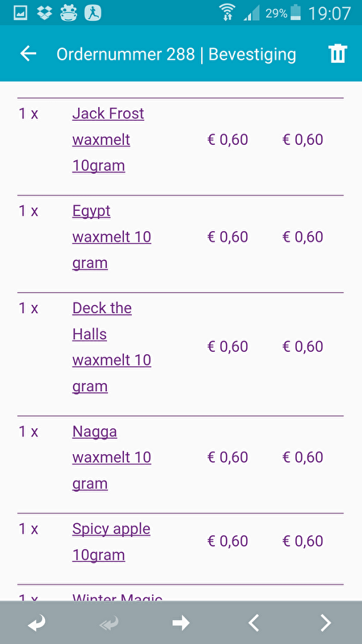This screenshot has height=644, width=362.
Task: Open Spicy apple 10gram link
Action: [x=111, y=541]
